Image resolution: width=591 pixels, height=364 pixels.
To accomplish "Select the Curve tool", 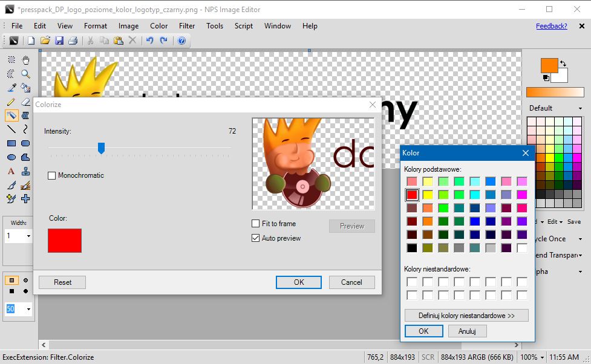I will point(25,129).
